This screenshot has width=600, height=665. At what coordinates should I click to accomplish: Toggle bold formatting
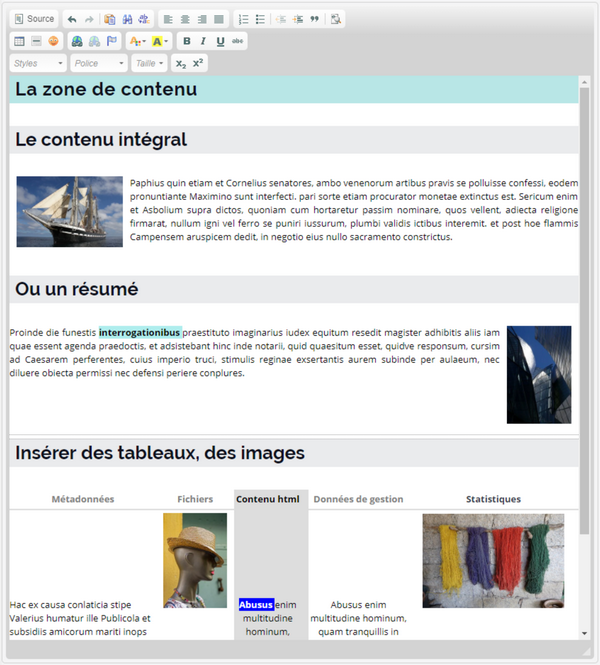click(187, 41)
